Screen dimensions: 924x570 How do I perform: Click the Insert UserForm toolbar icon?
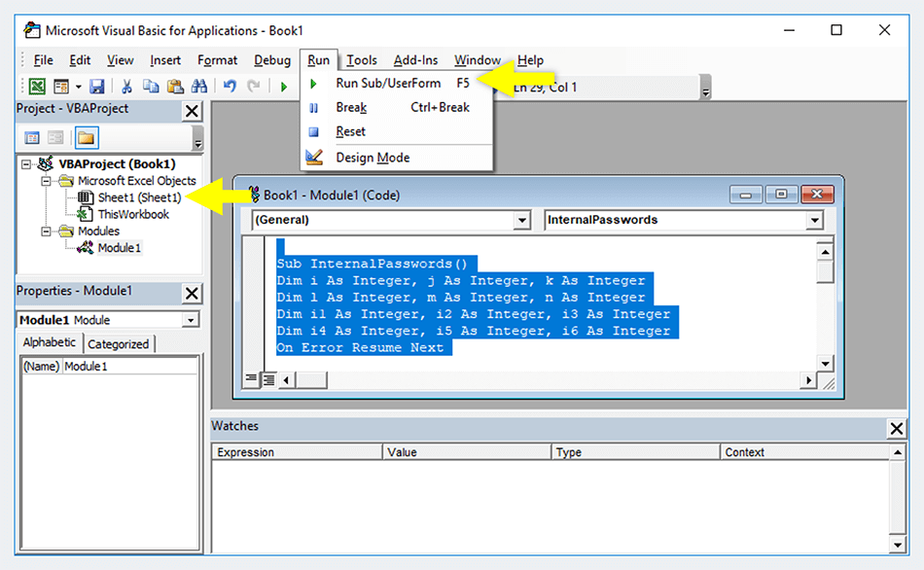click(61, 87)
